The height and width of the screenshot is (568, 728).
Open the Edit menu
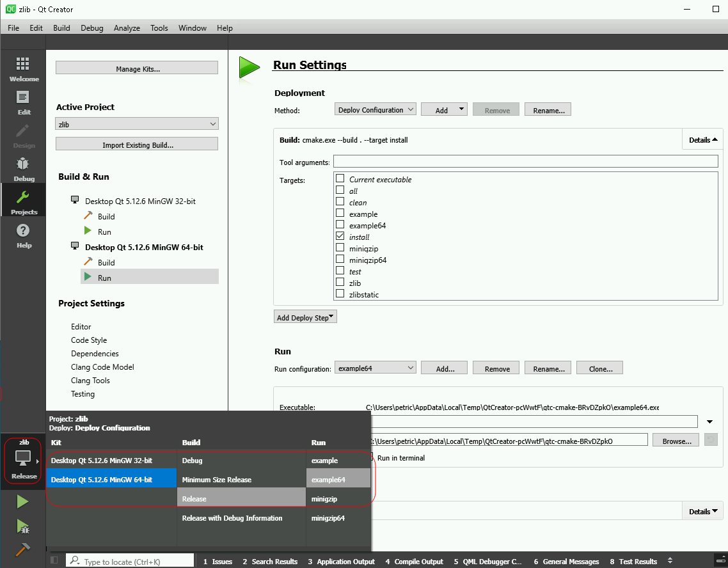tap(36, 28)
